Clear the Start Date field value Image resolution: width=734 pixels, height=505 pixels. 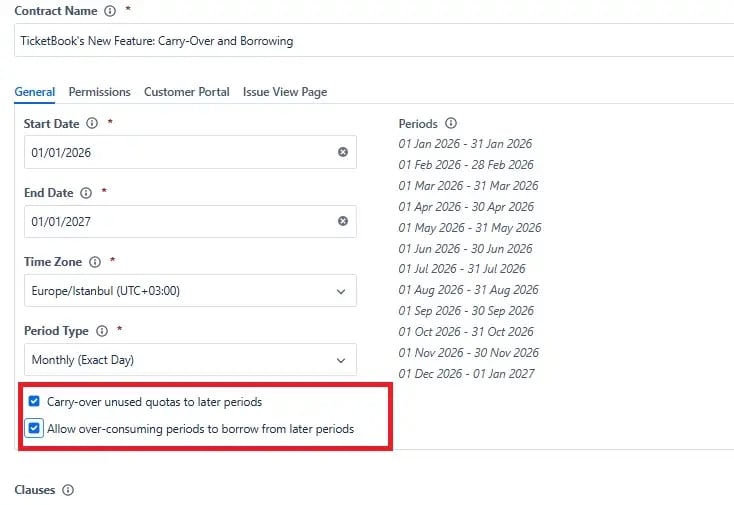(x=343, y=152)
